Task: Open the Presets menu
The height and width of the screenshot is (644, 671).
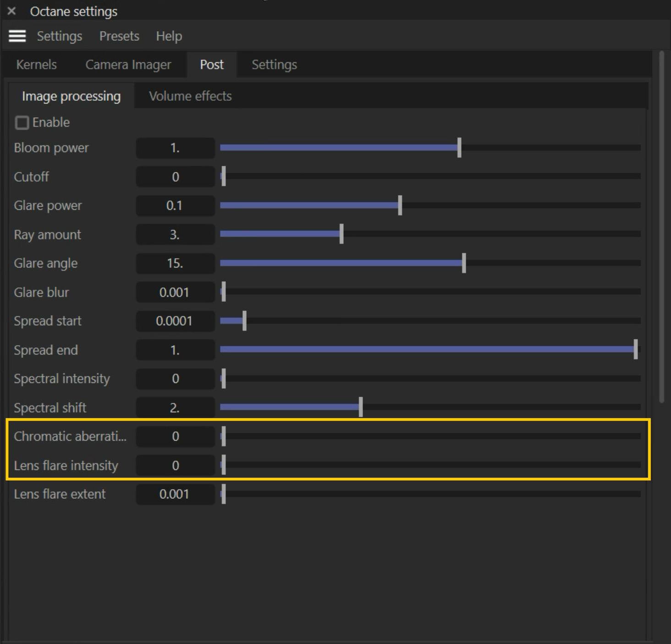Action: pyautogui.click(x=119, y=36)
